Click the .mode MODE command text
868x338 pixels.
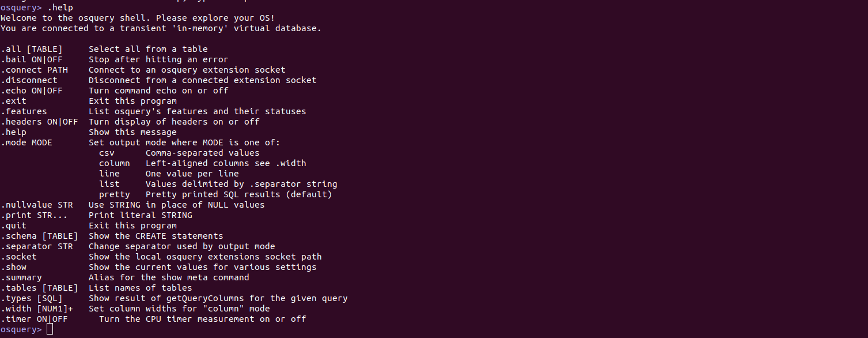click(26, 142)
